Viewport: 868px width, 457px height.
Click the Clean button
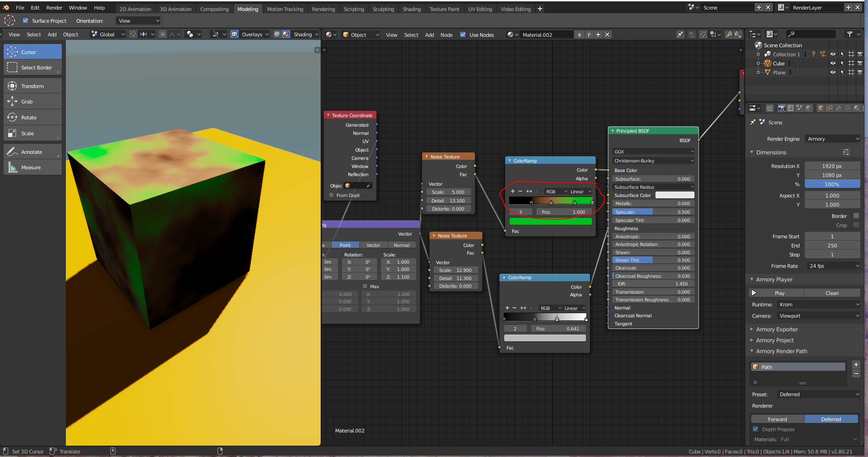[832, 293]
